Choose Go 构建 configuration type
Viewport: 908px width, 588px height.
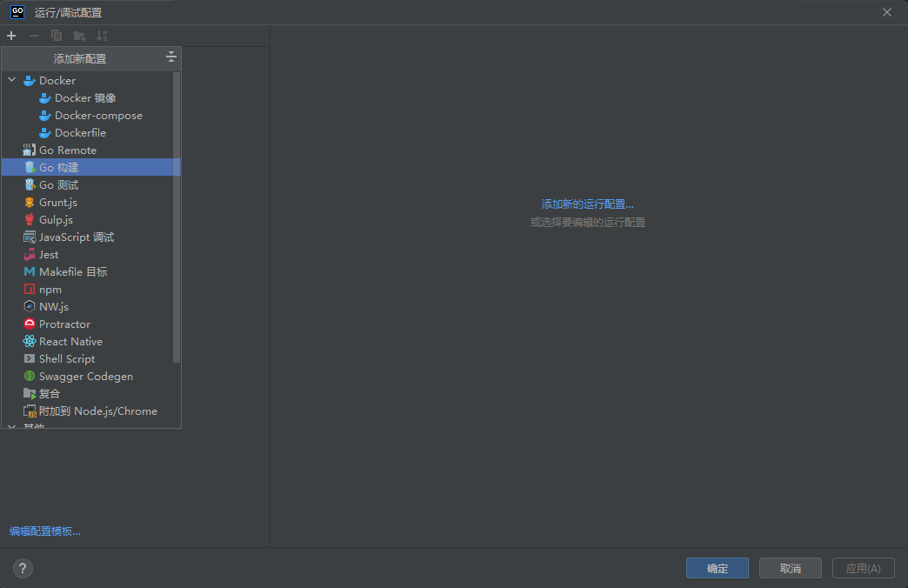point(91,167)
